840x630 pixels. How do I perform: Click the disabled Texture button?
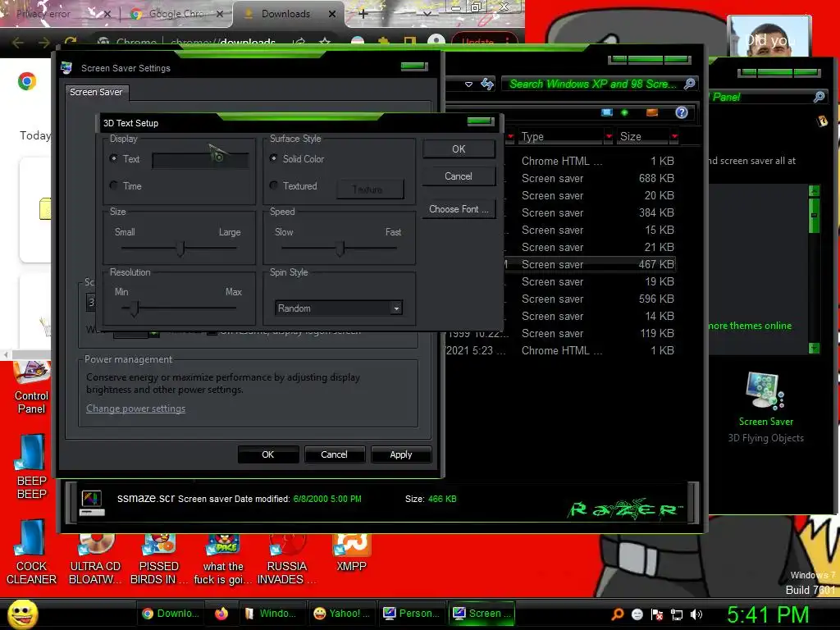[x=370, y=189]
